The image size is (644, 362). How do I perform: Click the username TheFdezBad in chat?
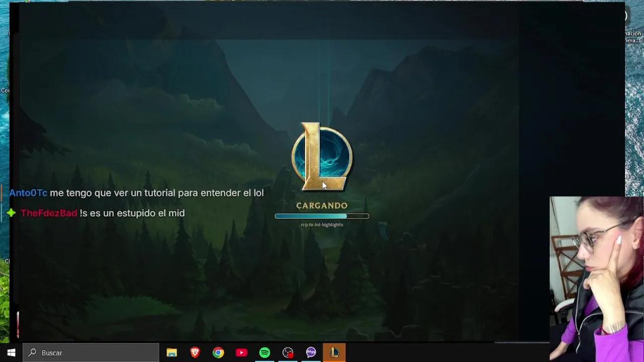(49, 213)
